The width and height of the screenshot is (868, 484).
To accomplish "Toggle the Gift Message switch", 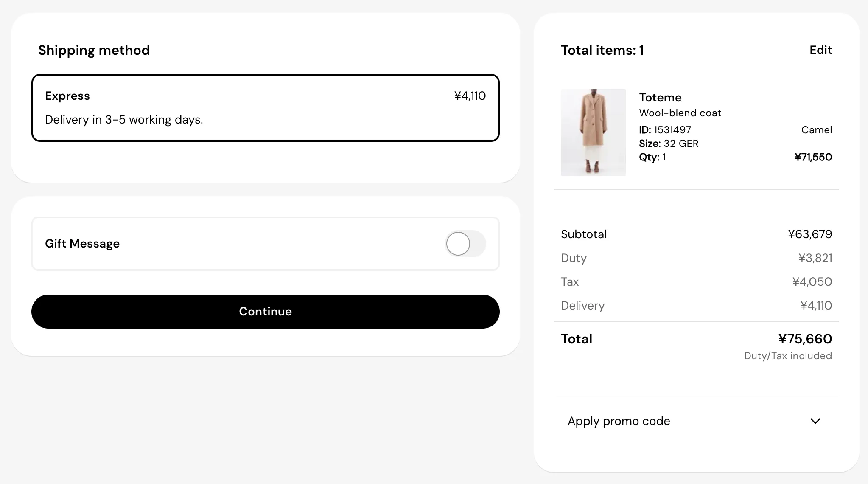I will [465, 244].
